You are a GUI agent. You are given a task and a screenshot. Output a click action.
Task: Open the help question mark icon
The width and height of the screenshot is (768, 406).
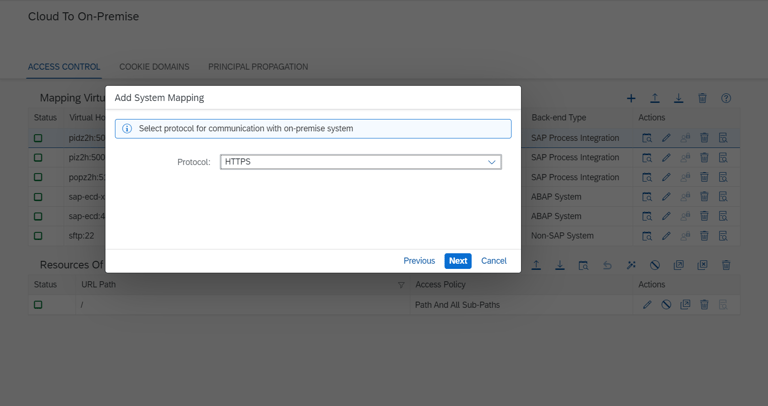pyautogui.click(x=726, y=98)
